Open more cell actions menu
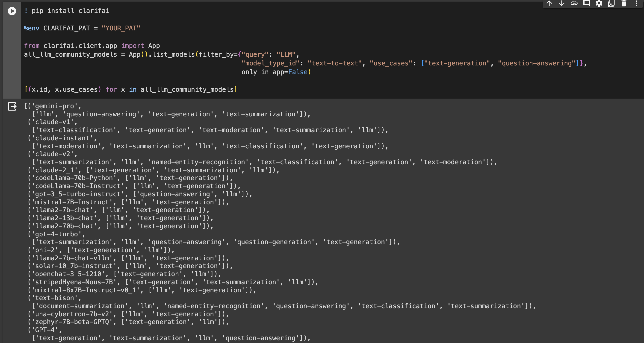Viewport: 644px width, 343px height. click(x=636, y=3)
